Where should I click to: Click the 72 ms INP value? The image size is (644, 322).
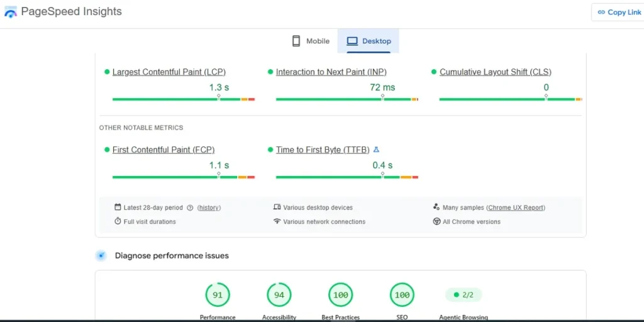click(x=382, y=87)
